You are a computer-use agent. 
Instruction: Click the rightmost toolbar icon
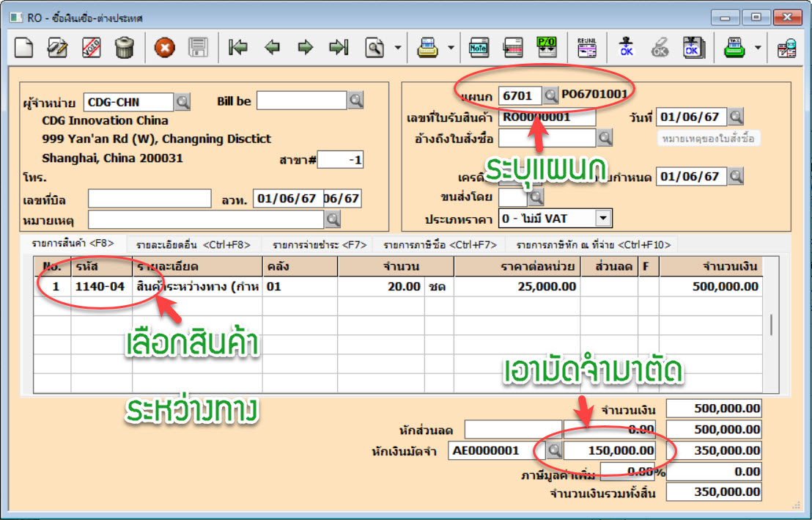(x=787, y=48)
